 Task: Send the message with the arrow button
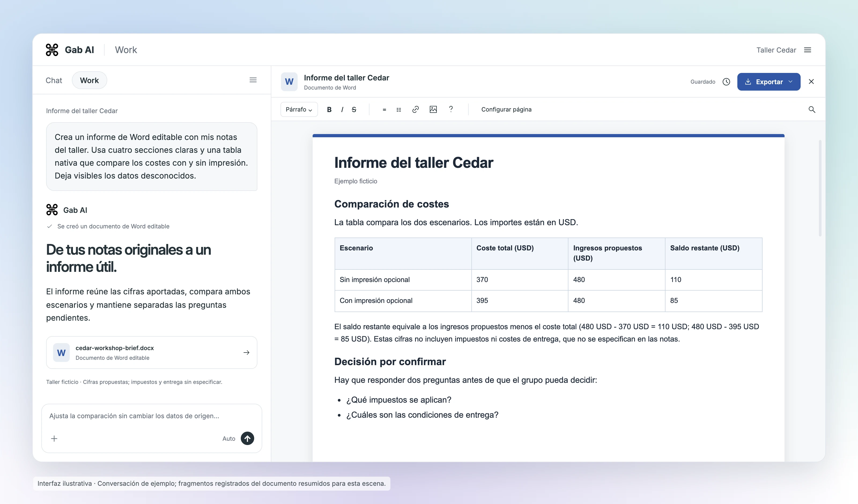pyautogui.click(x=247, y=438)
